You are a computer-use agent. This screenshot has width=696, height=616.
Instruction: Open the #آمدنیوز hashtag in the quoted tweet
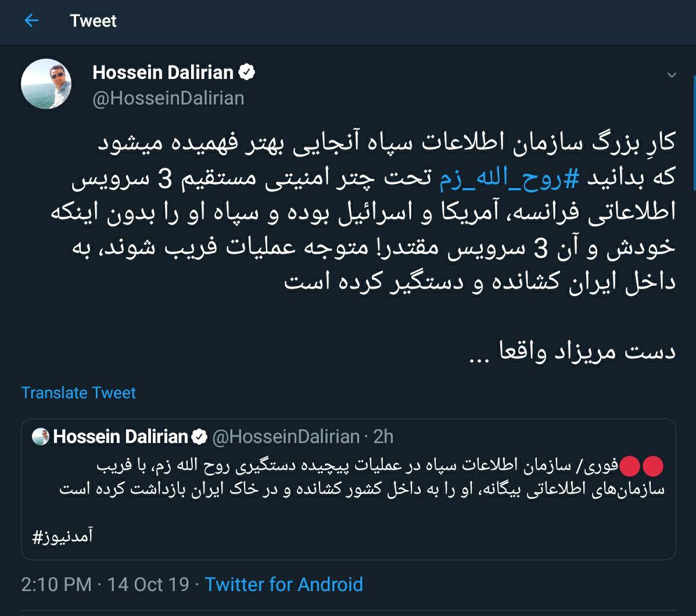(63, 536)
